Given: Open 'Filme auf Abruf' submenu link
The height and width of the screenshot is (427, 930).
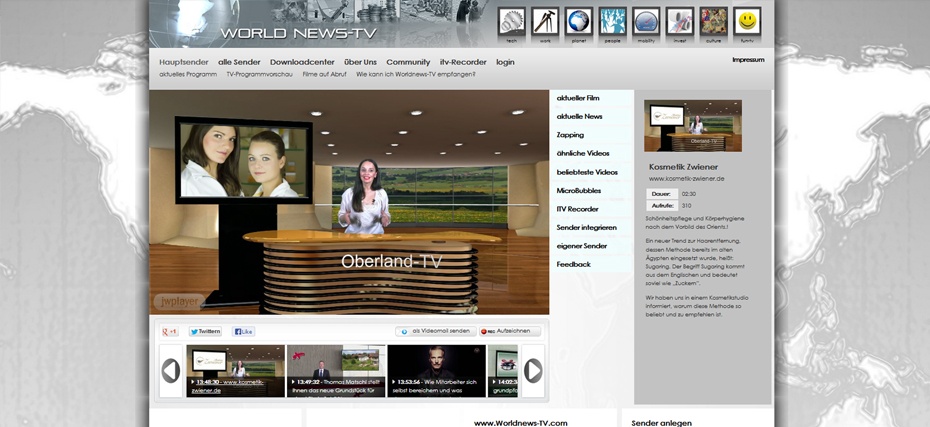Looking at the screenshot, I should tap(324, 75).
